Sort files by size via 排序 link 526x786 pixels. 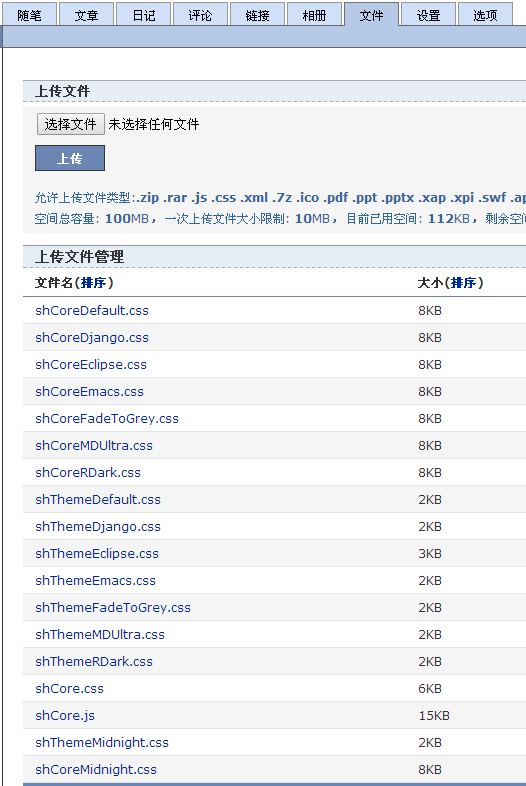pyautogui.click(x=463, y=283)
